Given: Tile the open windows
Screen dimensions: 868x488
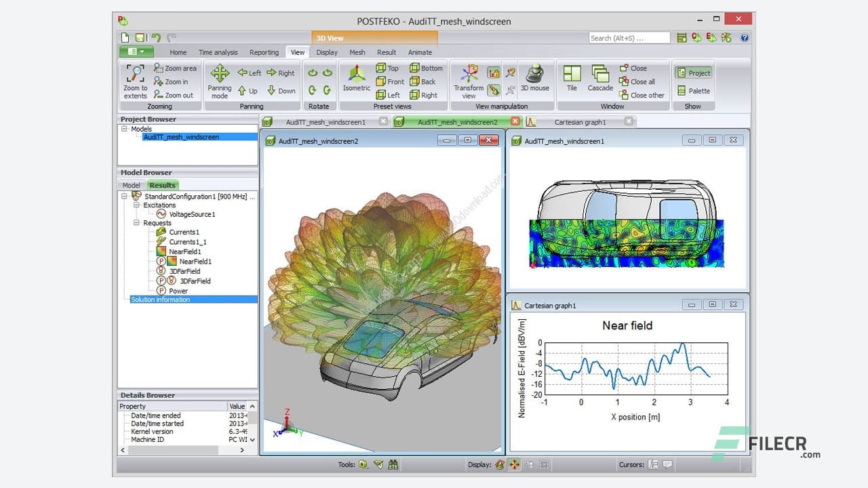Looking at the screenshot, I should pos(572,74).
